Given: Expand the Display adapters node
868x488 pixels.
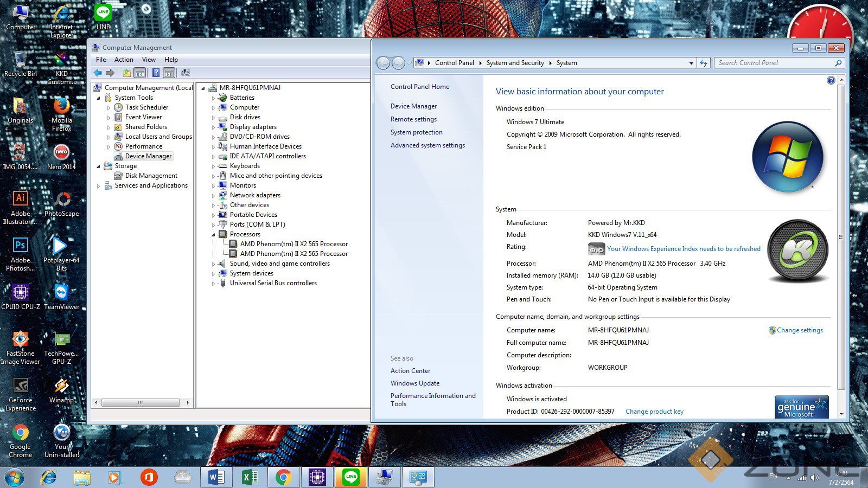Looking at the screenshot, I should 213,127.
